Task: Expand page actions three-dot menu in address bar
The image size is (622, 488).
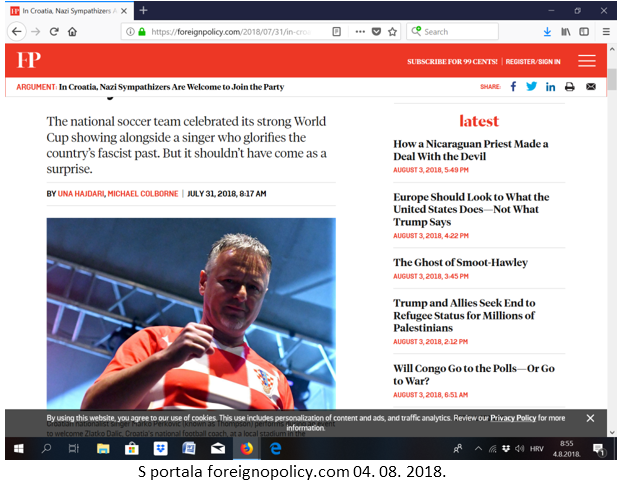Action: coord(358,32)
